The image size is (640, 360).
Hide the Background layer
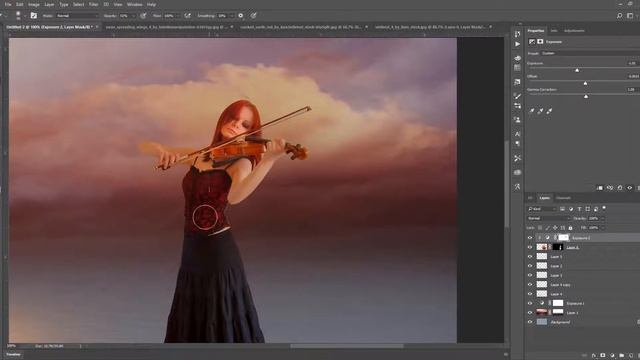(x=530, y=322)
